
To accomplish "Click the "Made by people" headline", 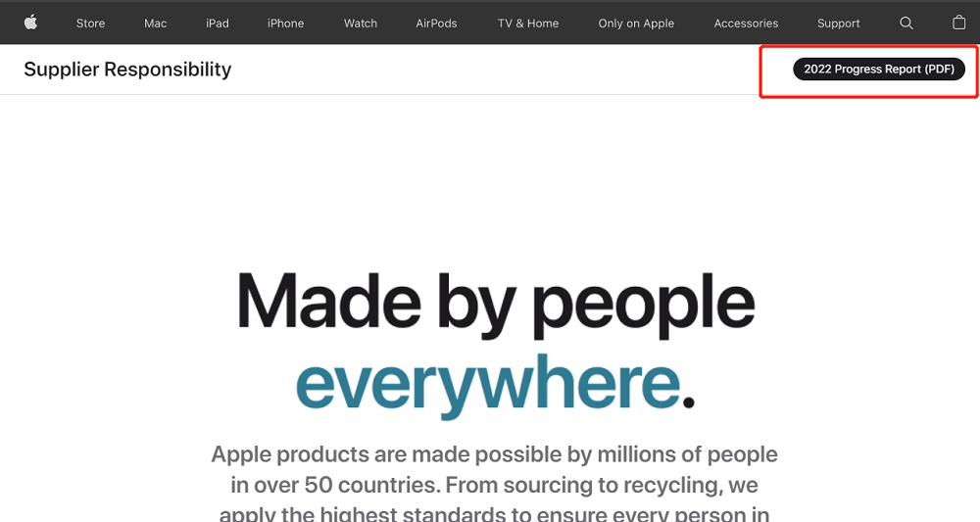I will (496, 304).
